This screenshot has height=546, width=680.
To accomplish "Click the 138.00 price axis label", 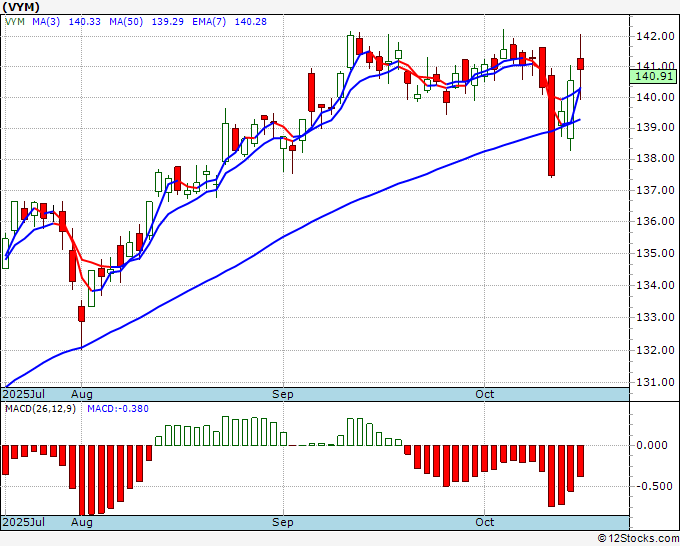I will [x=655, y=159].
